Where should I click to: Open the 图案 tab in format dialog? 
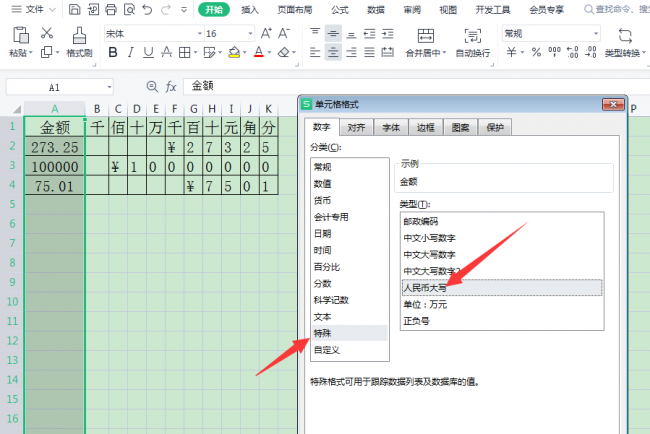[x=460, y=128]
